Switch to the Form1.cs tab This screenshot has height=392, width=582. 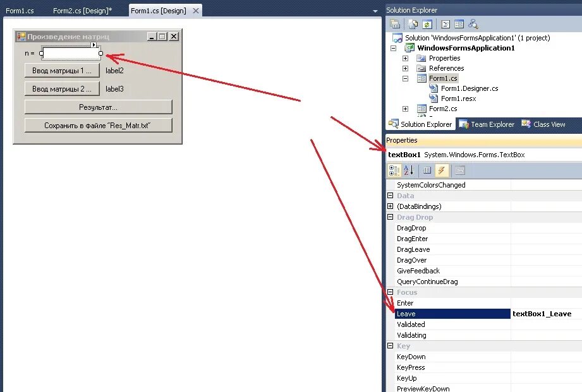[20, 11]
